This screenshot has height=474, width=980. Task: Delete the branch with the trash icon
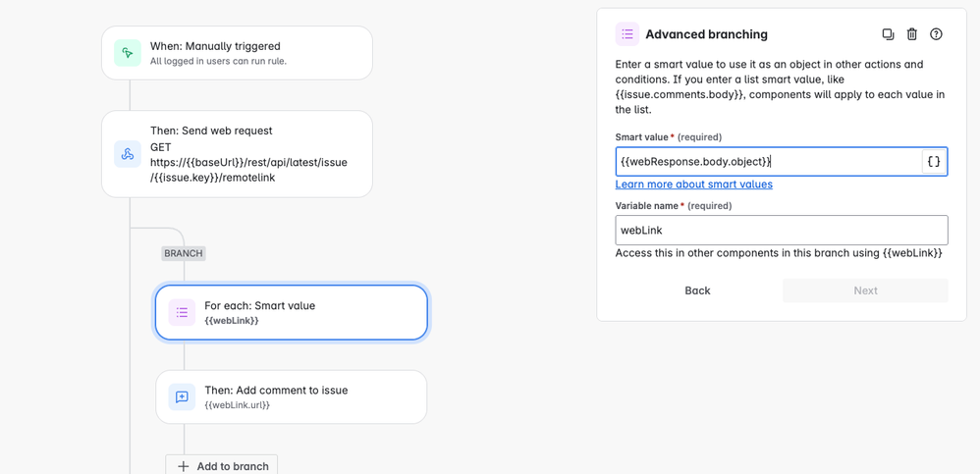912,34
